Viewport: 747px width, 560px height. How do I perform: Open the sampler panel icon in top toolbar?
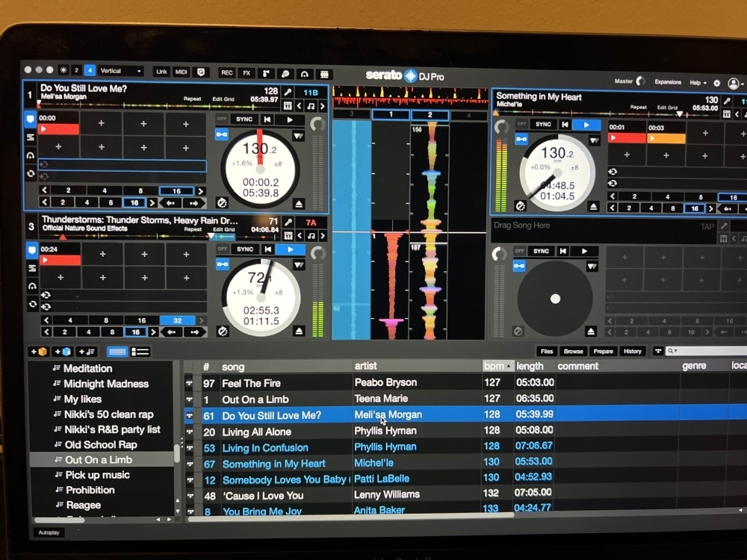click(x=266, y=73)
